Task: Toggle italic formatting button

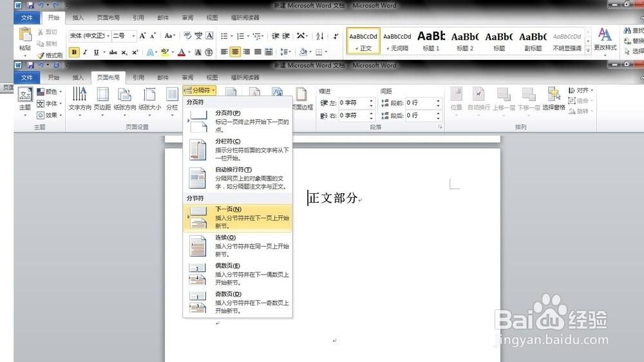Action: click(85, 52)
